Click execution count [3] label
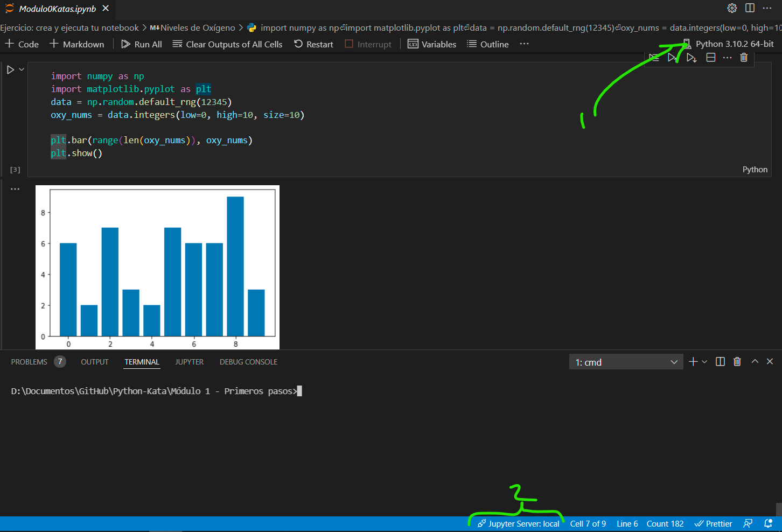The image size is (782, 532). [15, 170]
